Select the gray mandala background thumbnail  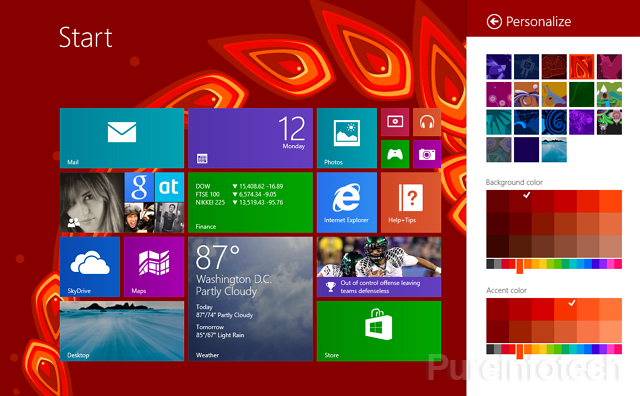(x=498, y=150)
